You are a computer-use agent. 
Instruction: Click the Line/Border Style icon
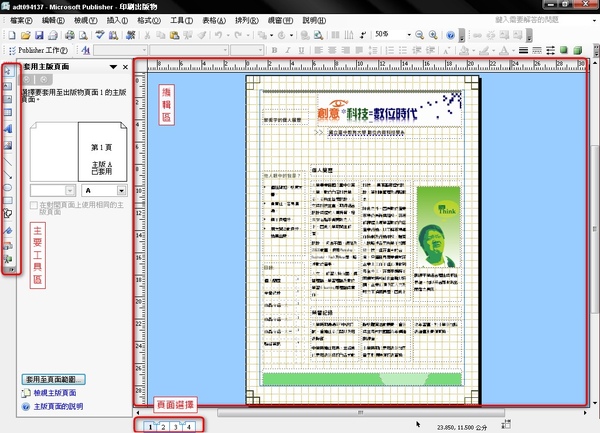tap(523, 50)
